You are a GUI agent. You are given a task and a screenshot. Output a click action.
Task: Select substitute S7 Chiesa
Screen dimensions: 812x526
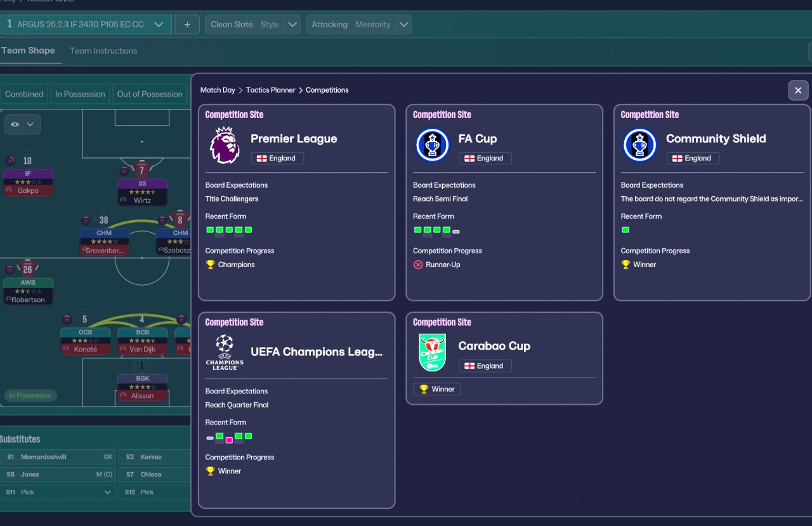click(x=154, y=475)
